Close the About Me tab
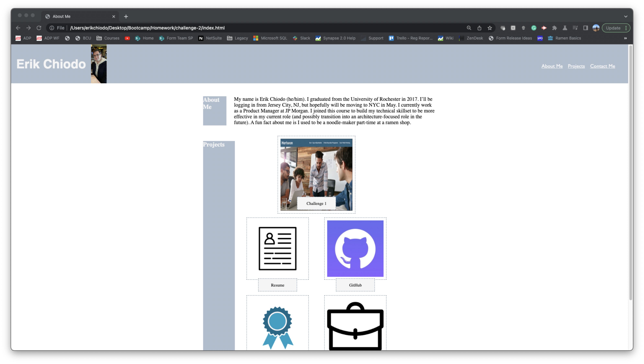The width and height of the screenshot is (644, 364). [x=114, y=17]
